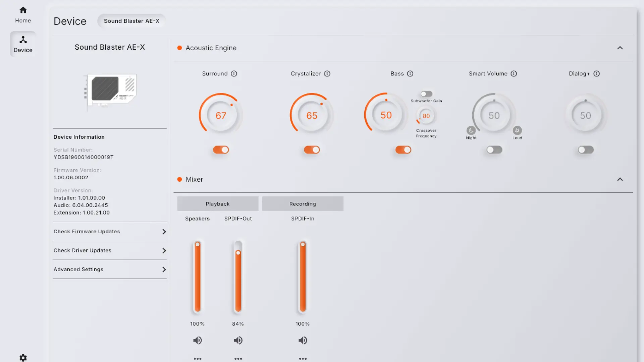Click the SPDIF-Out 84% value

(x=238, y=324)
